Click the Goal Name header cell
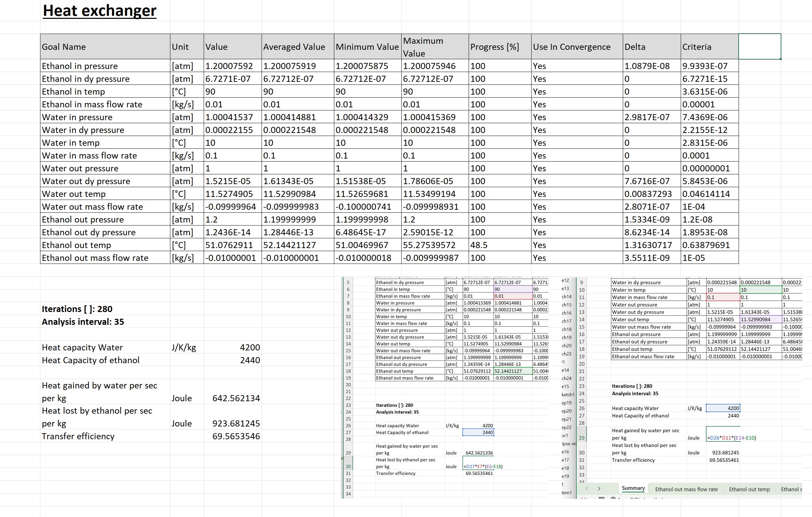This screenshot has width=812, height=517. point(105,46)
